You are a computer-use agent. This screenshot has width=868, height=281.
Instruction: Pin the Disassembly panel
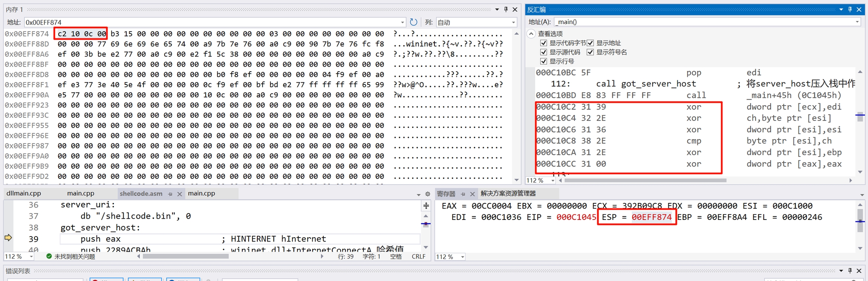850,9
